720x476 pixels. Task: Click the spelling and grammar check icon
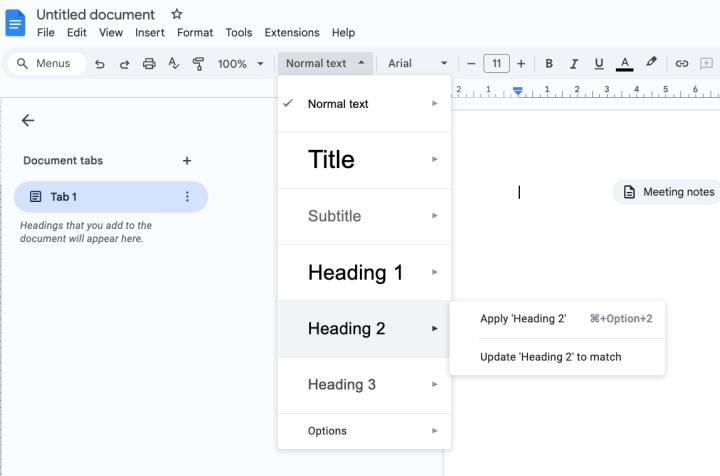pos(174,63)
